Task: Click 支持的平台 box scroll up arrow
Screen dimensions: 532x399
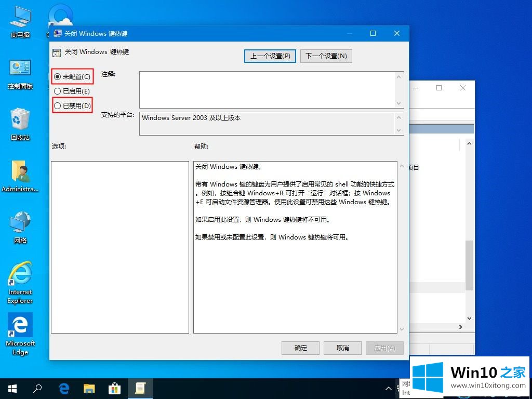Action: coord(398,117)
